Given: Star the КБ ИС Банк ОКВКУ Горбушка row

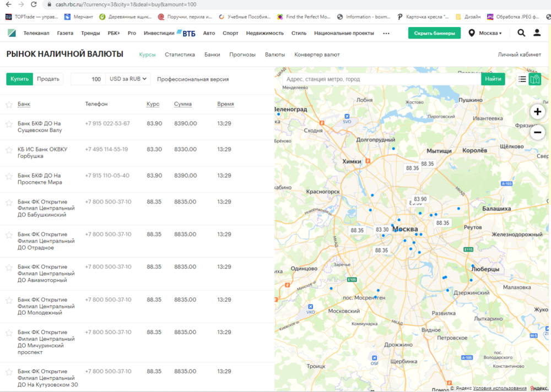Looking at the screenshot, I should [x=9, y=150].
